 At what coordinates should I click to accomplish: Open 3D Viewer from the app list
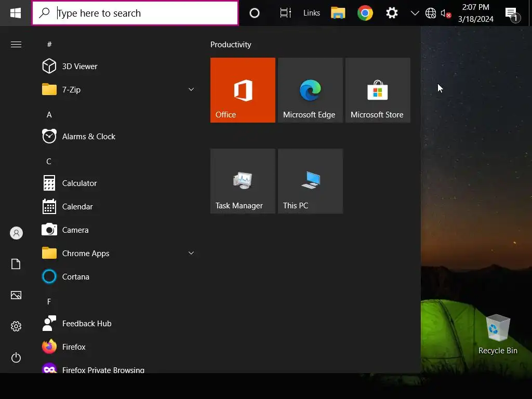coord(118,66)
